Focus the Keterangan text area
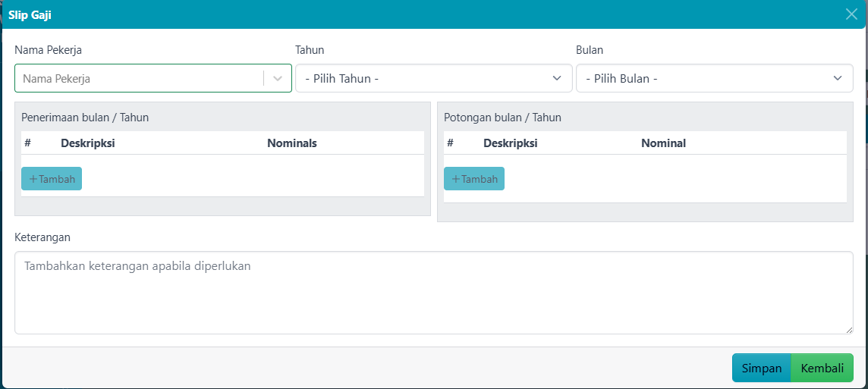Screen dimensions: 868x389 click(433, 292)
